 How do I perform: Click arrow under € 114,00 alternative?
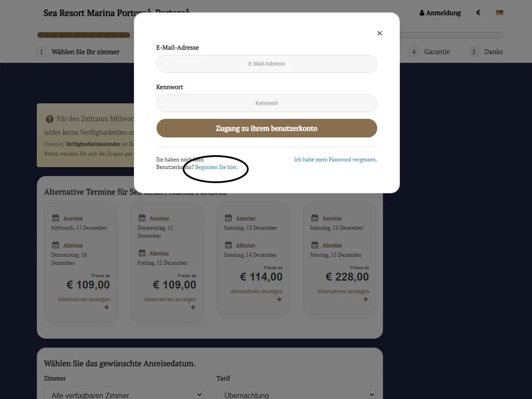279,299
